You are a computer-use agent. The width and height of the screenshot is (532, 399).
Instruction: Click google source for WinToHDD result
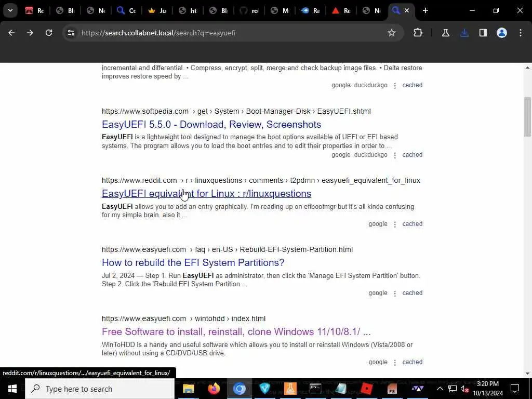click(x=378, y=362)
